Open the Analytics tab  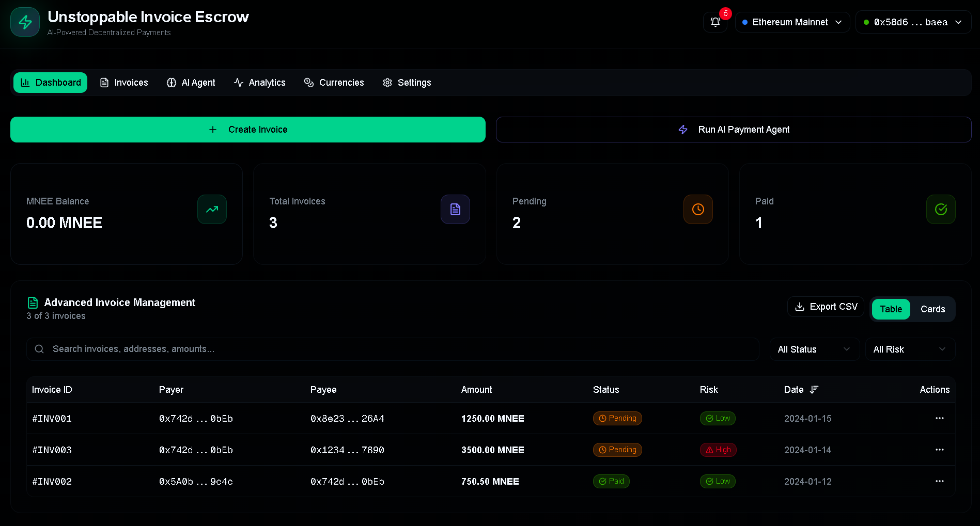click(259, 83)
